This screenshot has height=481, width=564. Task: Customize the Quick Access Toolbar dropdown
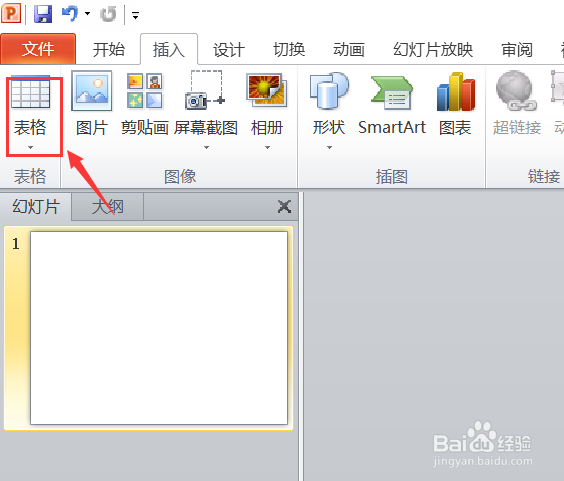point(135,15)
